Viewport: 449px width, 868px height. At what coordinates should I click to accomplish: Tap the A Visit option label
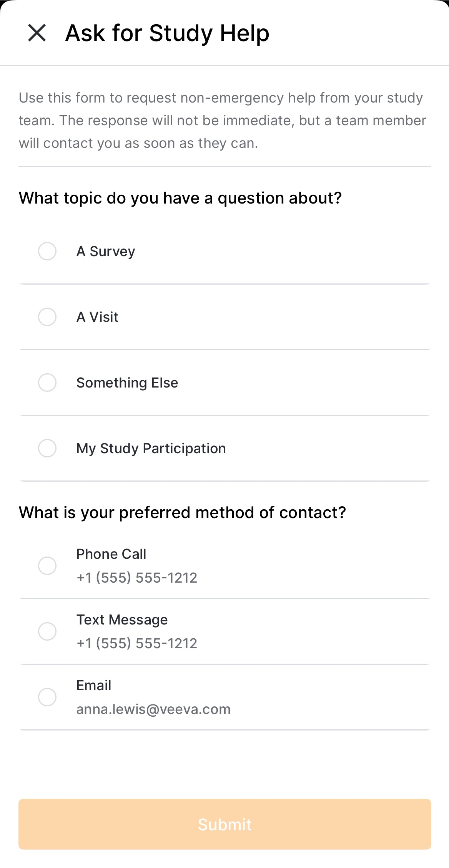pyautogui.click(x=97, y=317)
